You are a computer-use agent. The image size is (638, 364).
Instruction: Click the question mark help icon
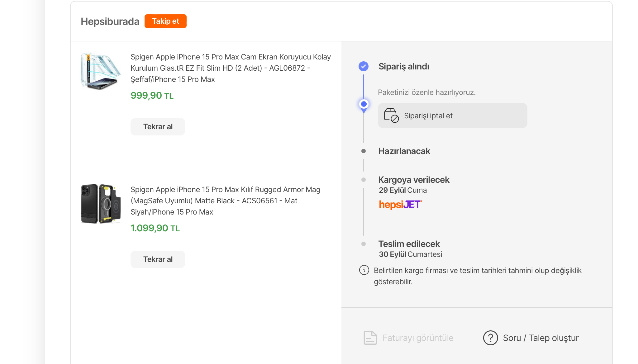coord(491,338)
